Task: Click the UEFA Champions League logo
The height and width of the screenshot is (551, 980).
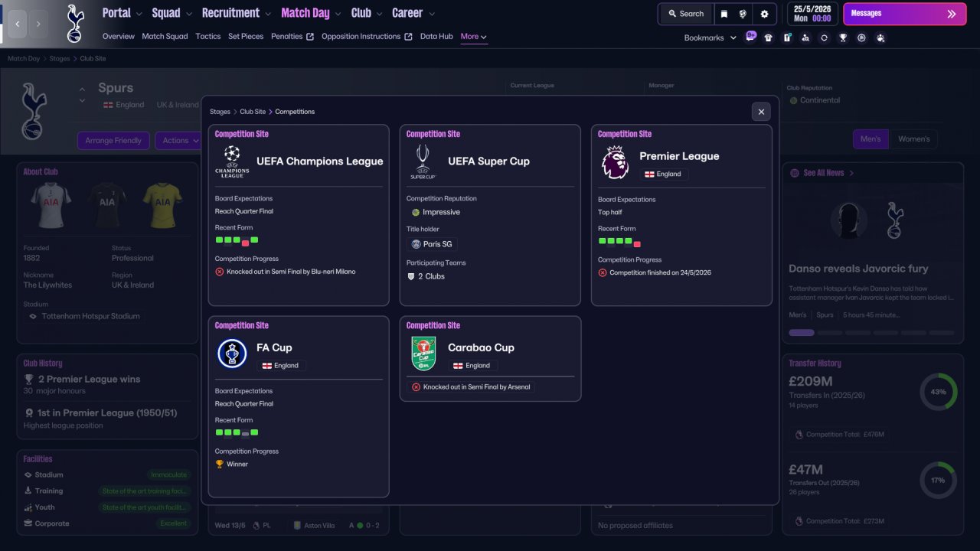Action: coord(232,161)
